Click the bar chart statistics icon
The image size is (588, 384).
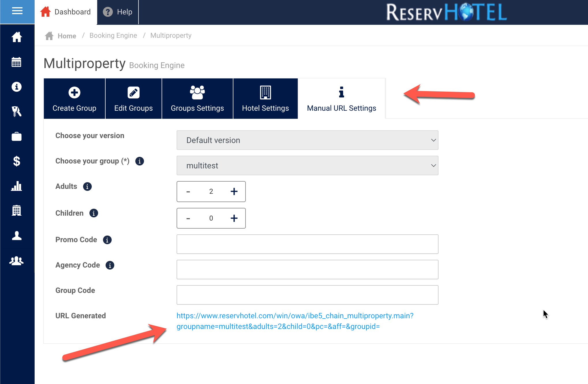tap(16, 186)
